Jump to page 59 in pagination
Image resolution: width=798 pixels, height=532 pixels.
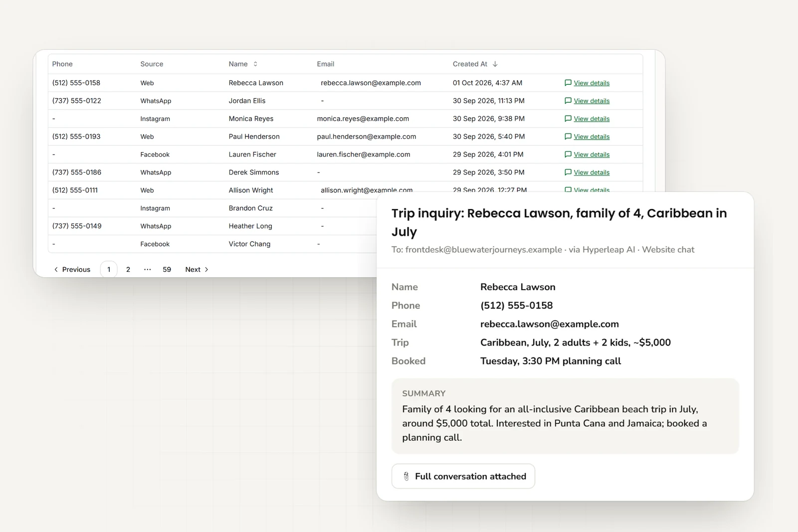pyautogui.click(x=167, y=269)
